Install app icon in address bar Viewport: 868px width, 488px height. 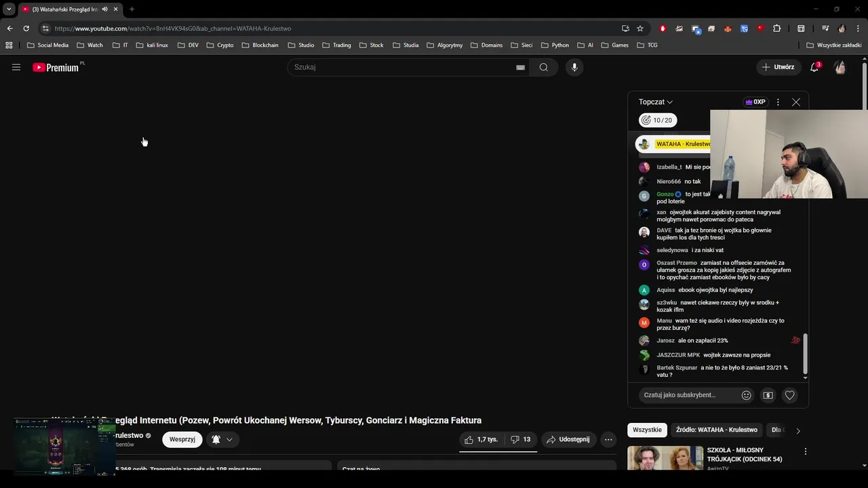625,28
